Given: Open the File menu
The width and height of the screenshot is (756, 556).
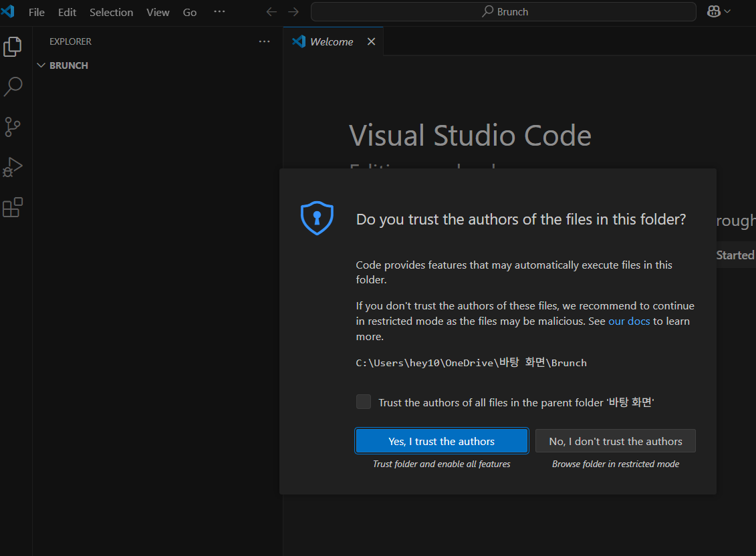Looking at the screenshot, I should 37,12.
